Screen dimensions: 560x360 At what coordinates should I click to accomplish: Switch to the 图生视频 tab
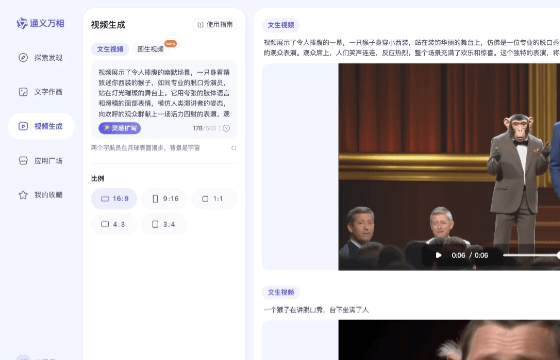click(x=150, y=49)
